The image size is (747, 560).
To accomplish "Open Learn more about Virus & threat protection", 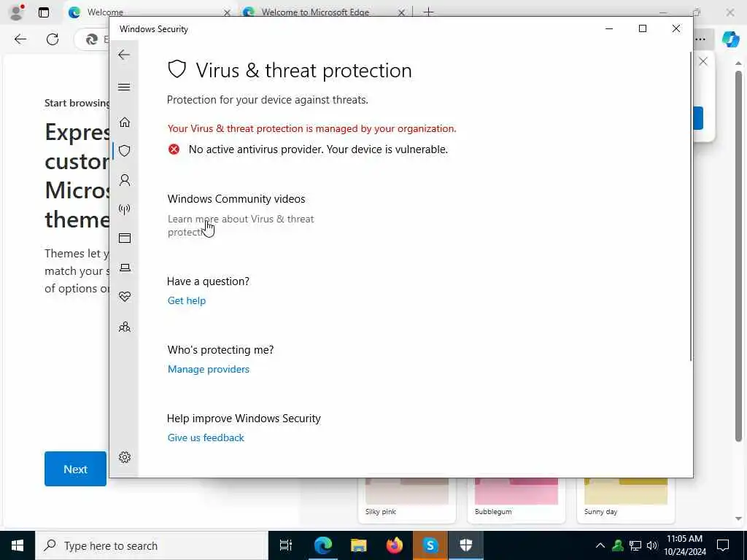I will [241, 225].
